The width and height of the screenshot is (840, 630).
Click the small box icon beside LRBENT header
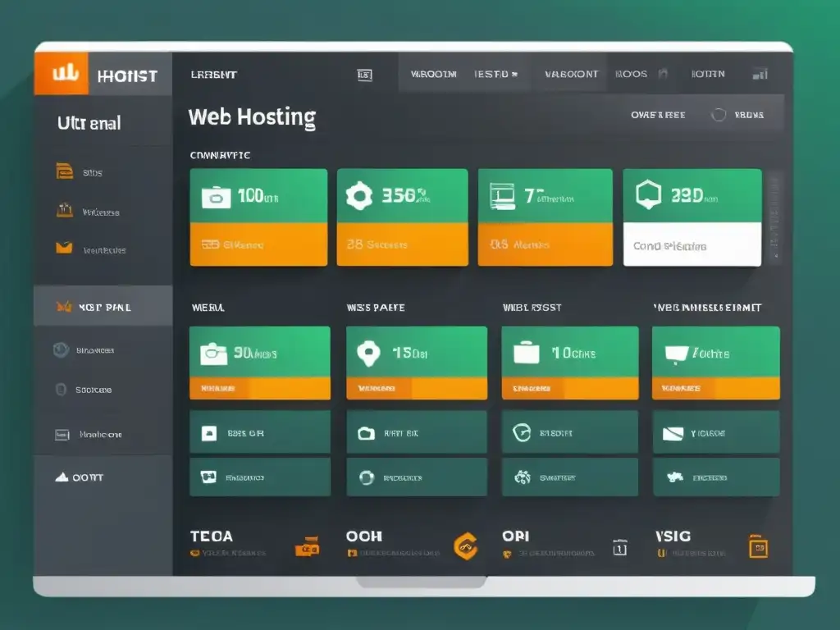click(x=365, y=75)
